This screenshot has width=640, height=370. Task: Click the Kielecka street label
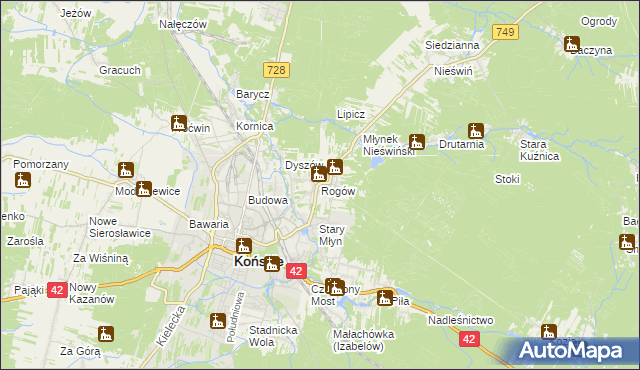[171, 326]
